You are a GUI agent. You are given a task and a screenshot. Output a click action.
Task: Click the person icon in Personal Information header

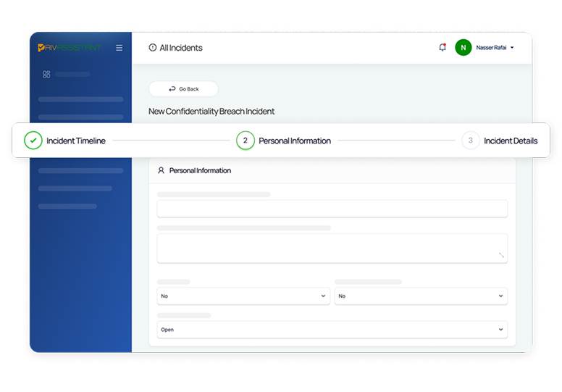tap(161, 171)
